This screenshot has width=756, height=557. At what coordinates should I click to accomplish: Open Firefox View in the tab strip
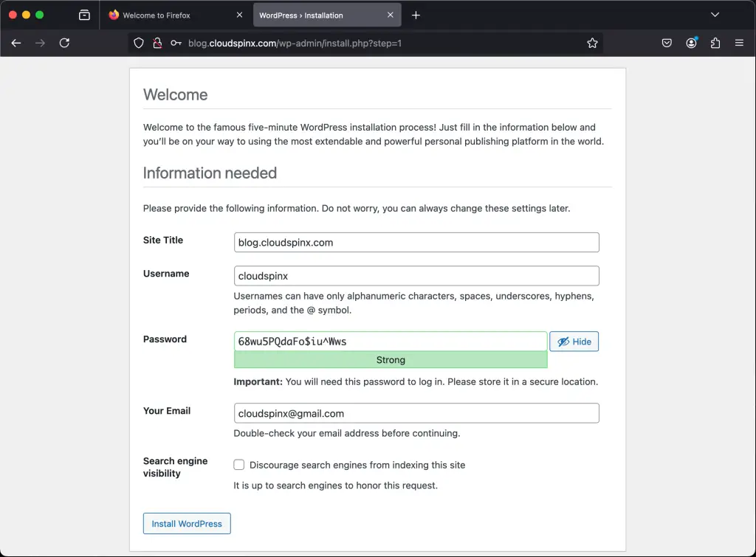(85, 14)
